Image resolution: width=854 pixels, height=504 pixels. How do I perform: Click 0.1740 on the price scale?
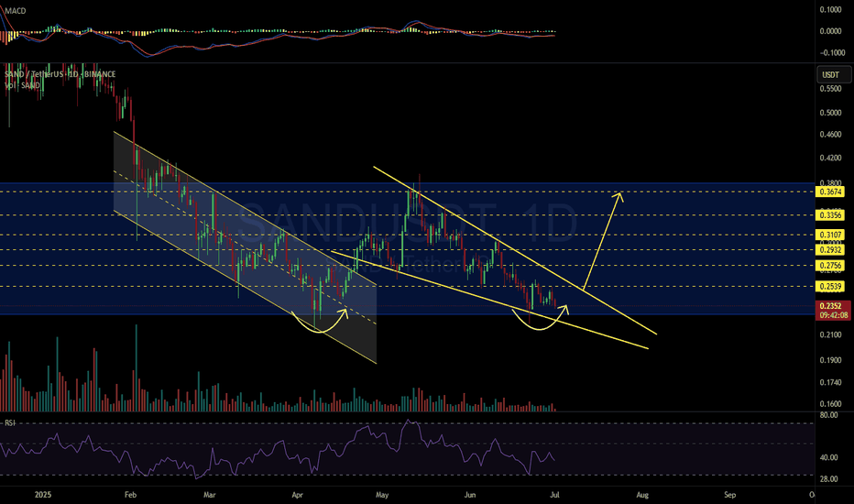830,382
